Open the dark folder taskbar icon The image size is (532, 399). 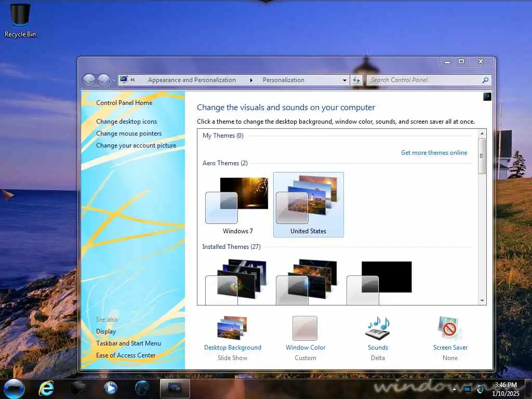[x=78, y=389]
